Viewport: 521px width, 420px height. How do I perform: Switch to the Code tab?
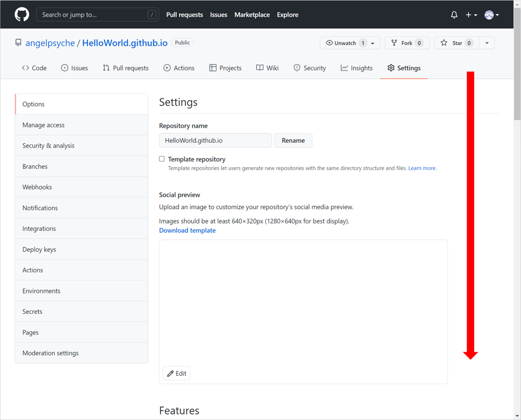click(x=34, y=68)
